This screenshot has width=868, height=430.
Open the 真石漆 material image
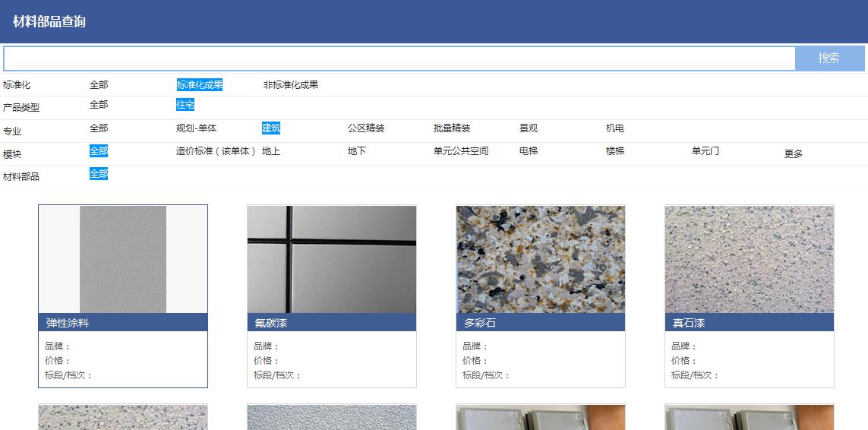[749, 259]
